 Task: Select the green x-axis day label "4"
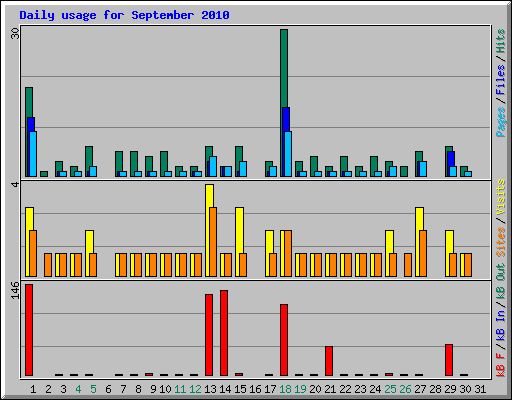[x=78, y=389]
